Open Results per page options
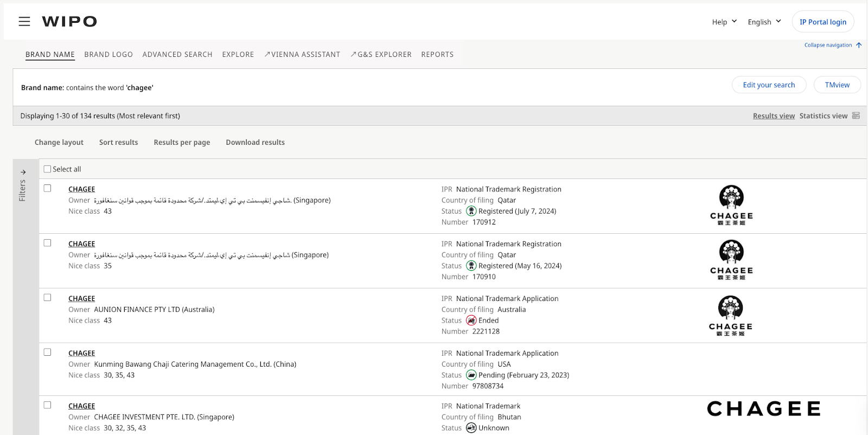This screenshot has width=868, height=435. point(182,142)
